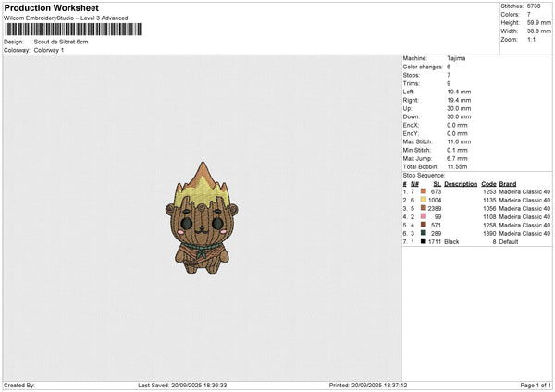
Task: Select the stitch count "673" in stop 1
Action: (x=436, y=191)
